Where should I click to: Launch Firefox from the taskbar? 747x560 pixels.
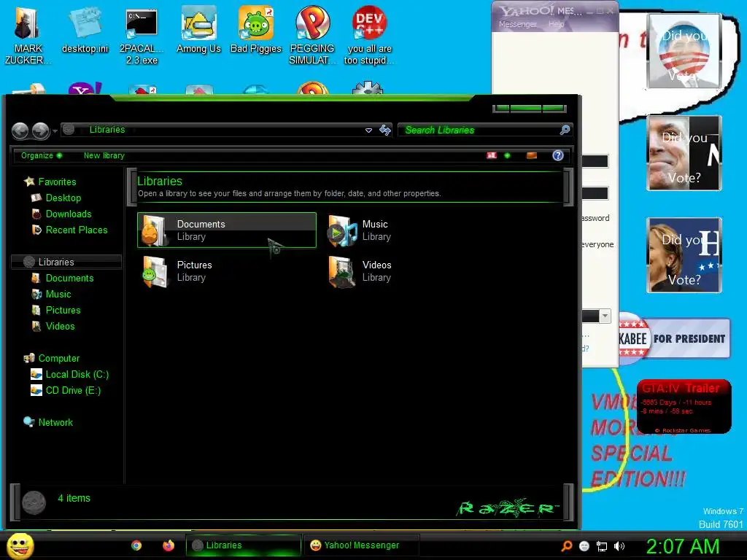point(169,545)
